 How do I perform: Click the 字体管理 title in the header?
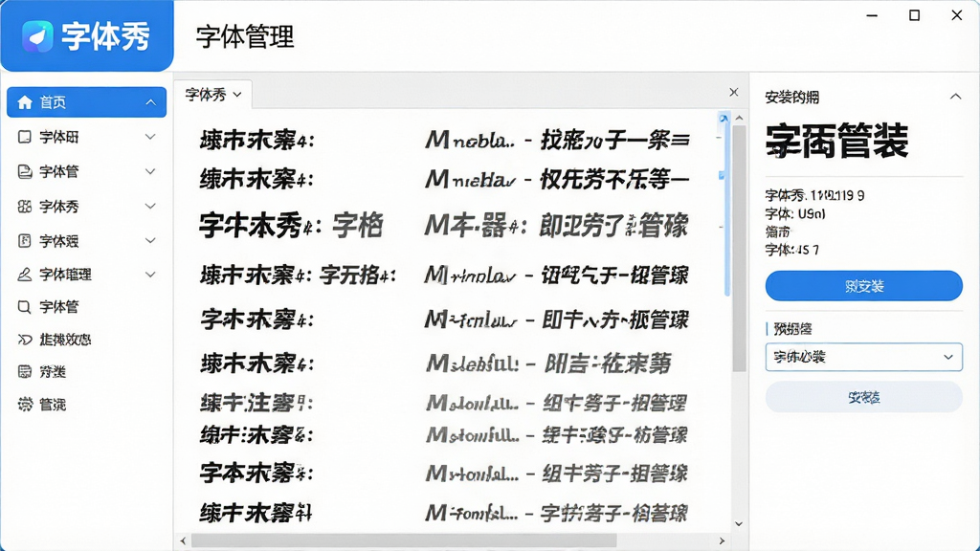pos(245,37)
